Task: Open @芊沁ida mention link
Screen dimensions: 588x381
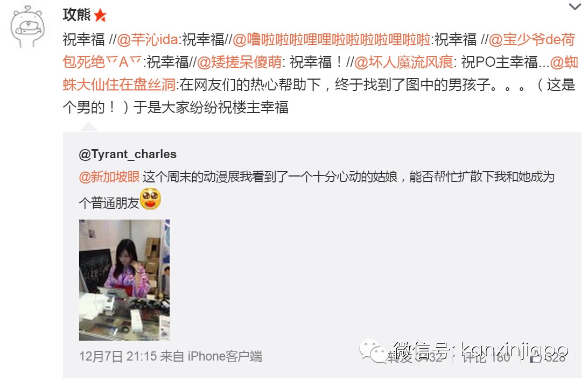Action: 148,39
